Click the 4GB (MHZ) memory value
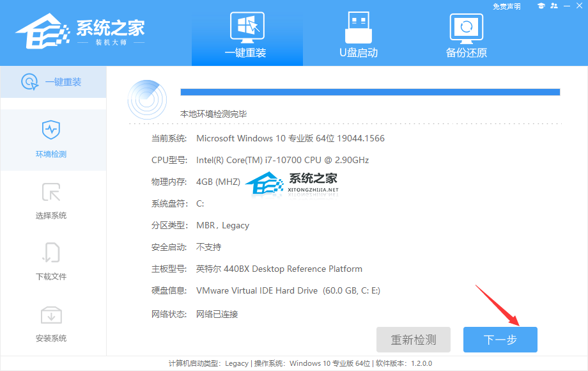This screenshot has height=371, width=588. tap(218, 182)
